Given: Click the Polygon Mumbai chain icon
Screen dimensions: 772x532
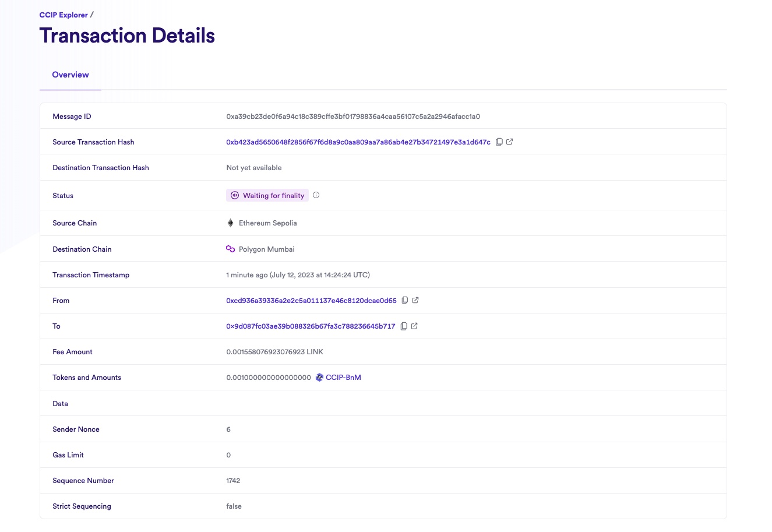Looking at the screenshot, I should 230,249.
